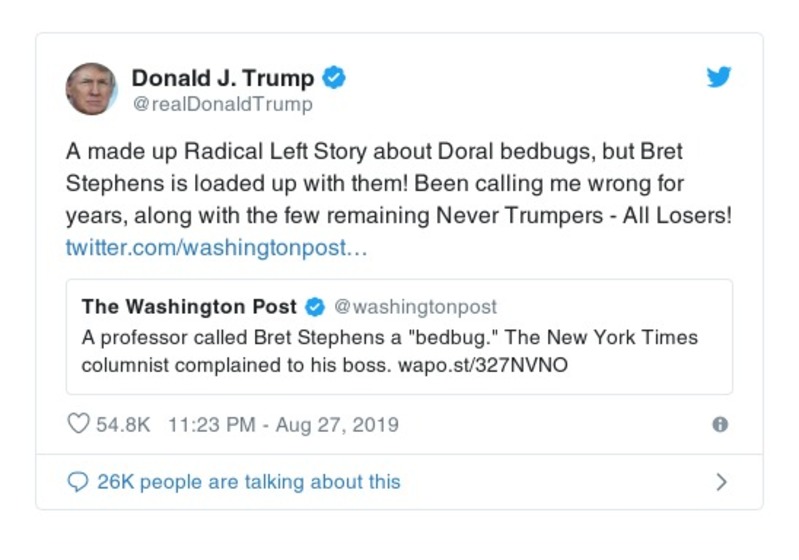This screenshot has width=799, height=560.
Task: Click the blue verified badge beside Donald J. Trump
Action: point(334,77)
